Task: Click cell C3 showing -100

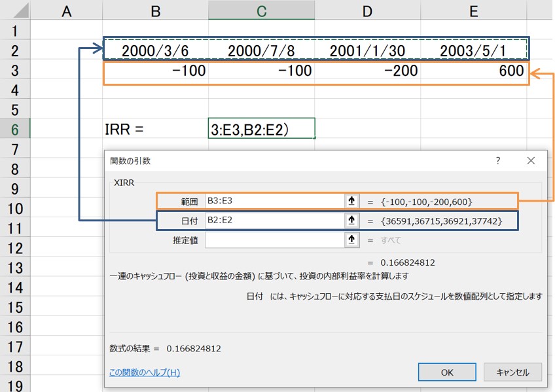Action: 261,70
